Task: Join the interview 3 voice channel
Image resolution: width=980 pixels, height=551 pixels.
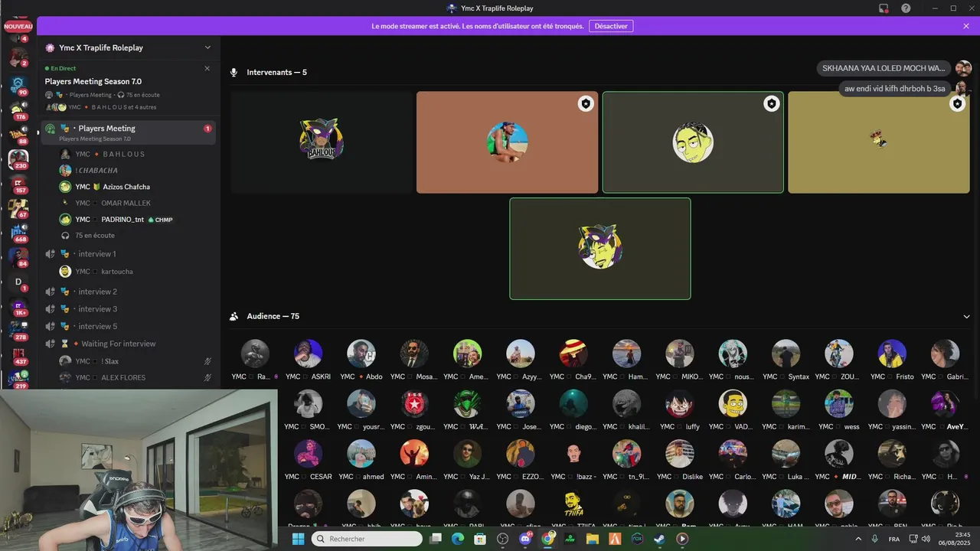Action: point(129,309)
